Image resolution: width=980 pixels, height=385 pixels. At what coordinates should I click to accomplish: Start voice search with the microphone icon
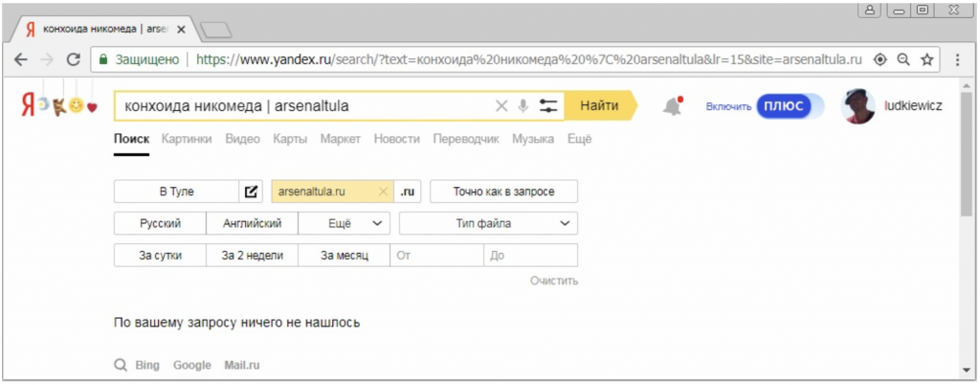523,106
